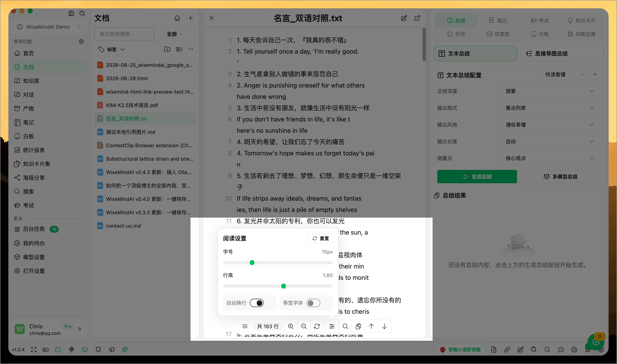Click the 重置 button in reading settings
The image size is (617, 364).
(320, 238)
